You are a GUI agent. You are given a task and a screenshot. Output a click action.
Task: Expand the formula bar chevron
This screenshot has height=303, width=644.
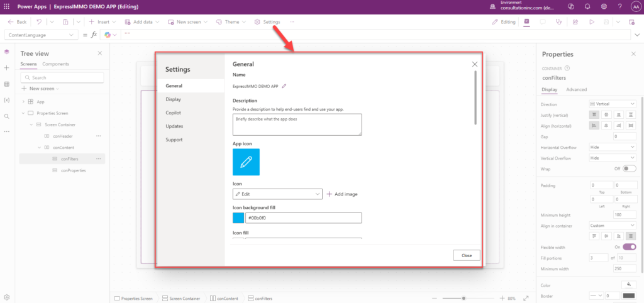[637, 35]
